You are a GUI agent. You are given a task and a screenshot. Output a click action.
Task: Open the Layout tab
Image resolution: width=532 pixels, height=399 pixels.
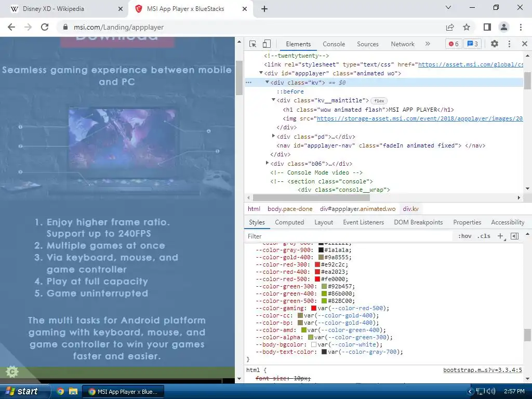click(x=323, y=222)
